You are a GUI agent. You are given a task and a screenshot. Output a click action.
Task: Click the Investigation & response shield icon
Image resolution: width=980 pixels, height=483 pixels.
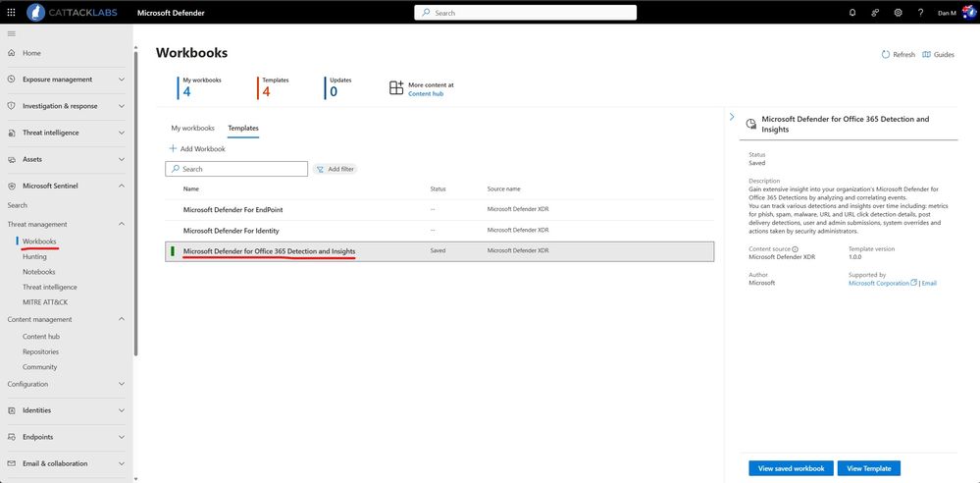click(x=11, y=106)
